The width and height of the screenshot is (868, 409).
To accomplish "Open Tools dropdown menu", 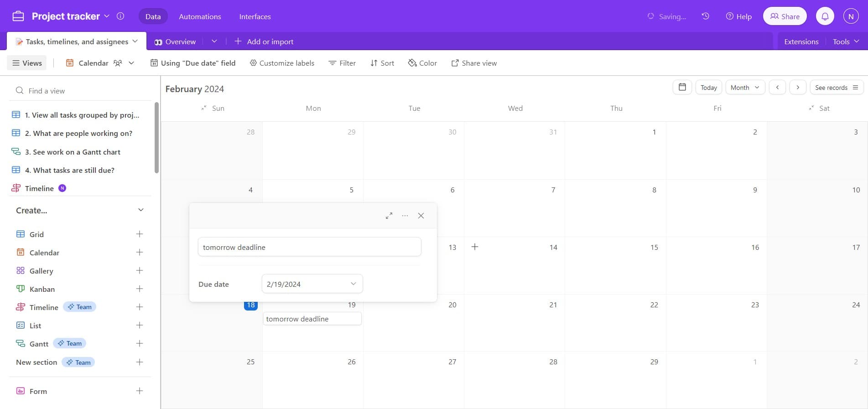I will coord(846,41).
